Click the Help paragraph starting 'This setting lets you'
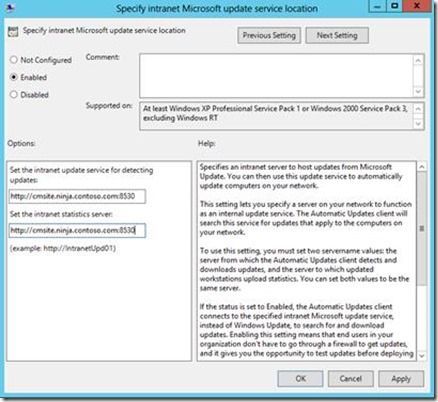 click(306, 218)
